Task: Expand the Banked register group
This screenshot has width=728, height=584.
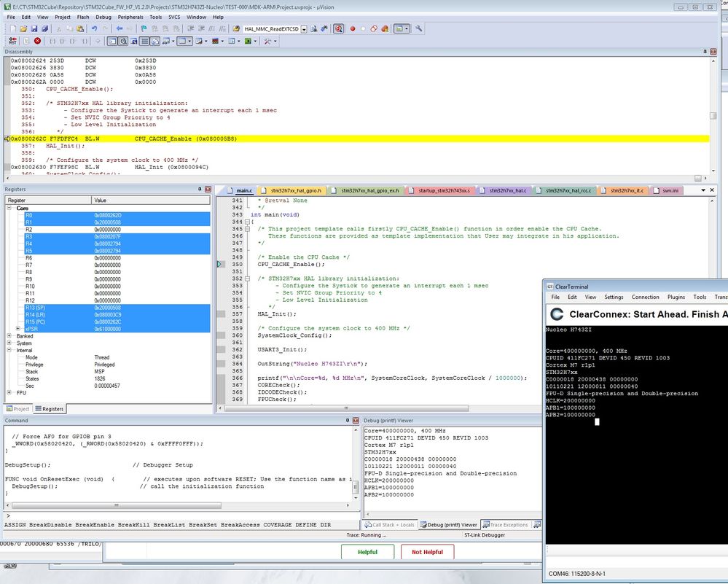Action: click(x=9, y=336)
